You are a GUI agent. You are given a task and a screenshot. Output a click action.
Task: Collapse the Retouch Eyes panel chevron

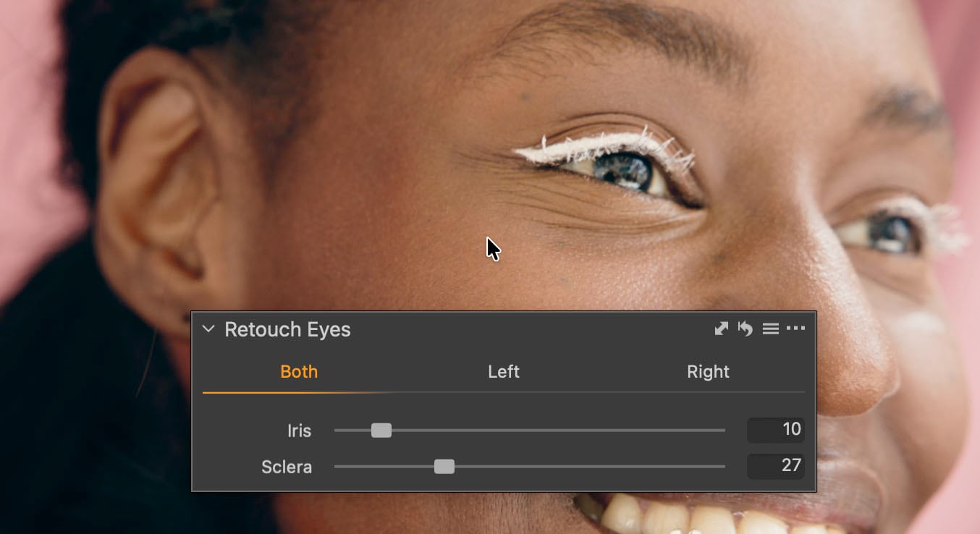(208, 329)
